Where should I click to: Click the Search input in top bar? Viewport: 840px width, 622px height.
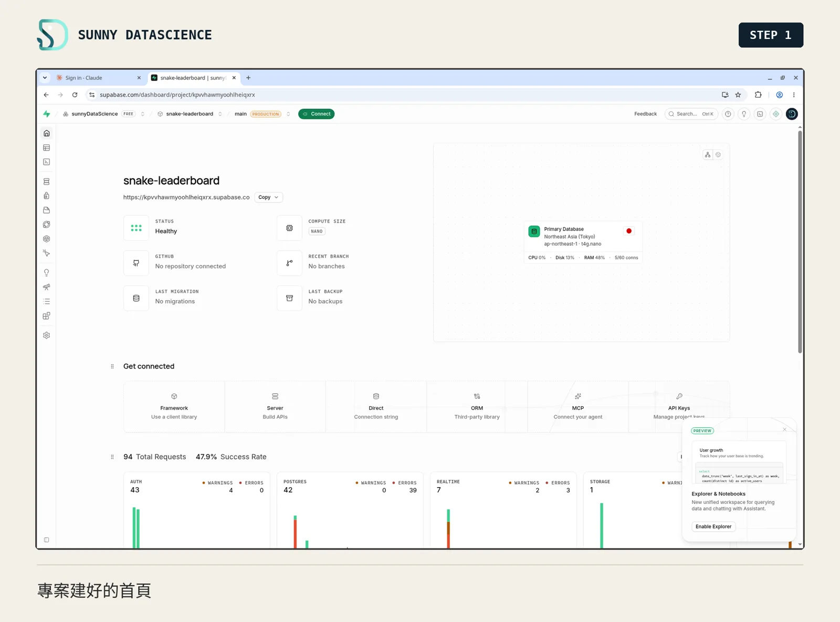(691, 114)
